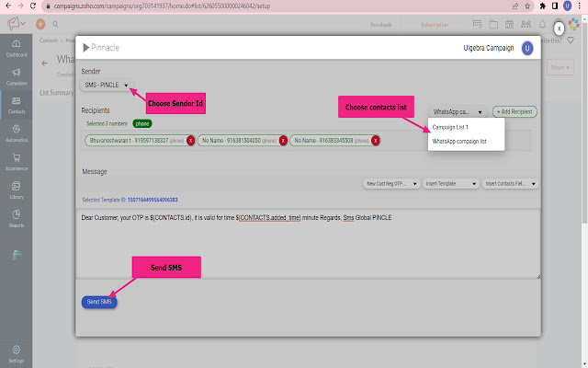This screenshot has height=368, width=588.
Task: Expand the logo chevron at top left
Action: tap(23, 24)
